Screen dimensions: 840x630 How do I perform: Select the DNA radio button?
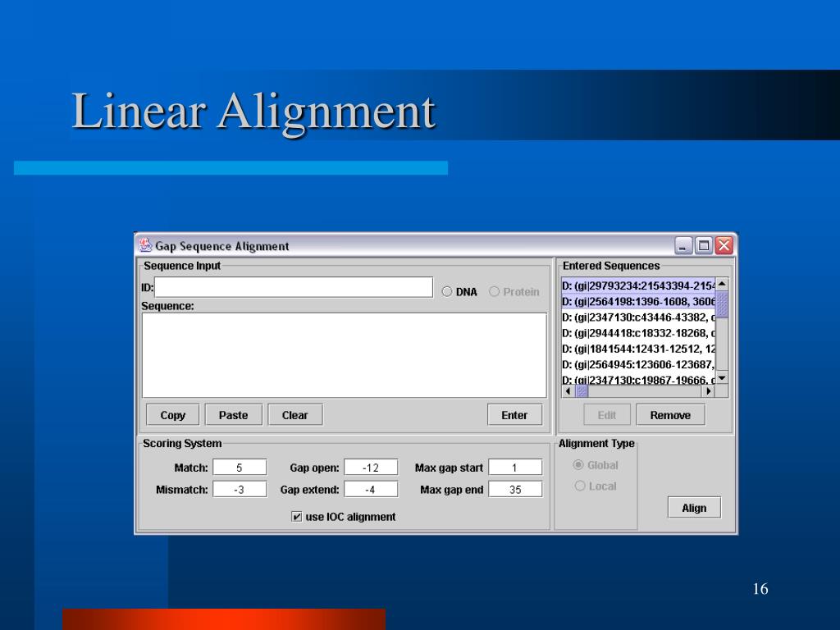[447, 291]
